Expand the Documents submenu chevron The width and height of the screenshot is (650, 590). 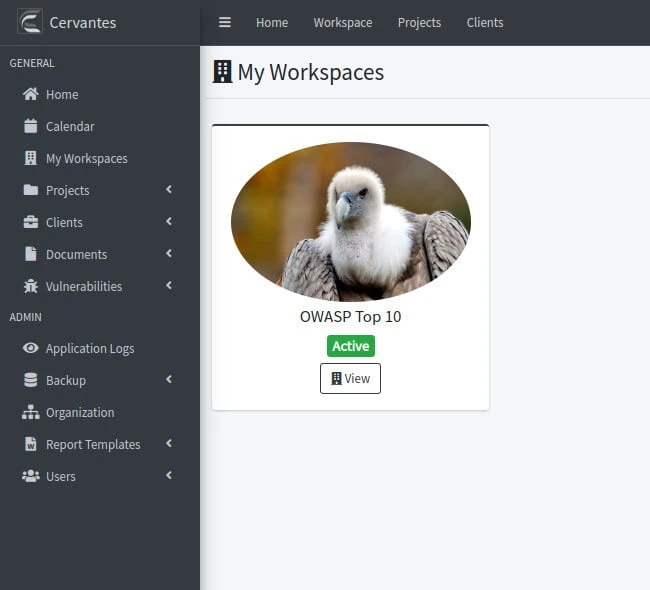(x=169, y=254)
